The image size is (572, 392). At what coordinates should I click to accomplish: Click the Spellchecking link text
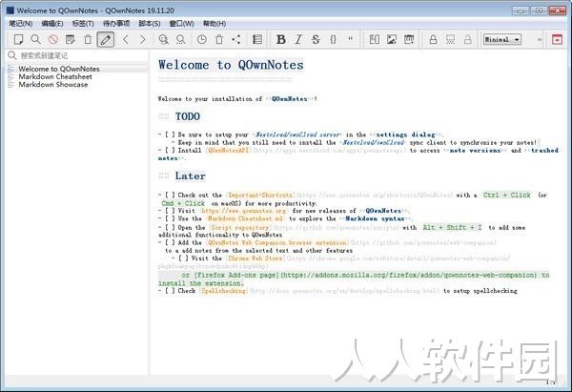pyautogui.click(x=224, y=291)
